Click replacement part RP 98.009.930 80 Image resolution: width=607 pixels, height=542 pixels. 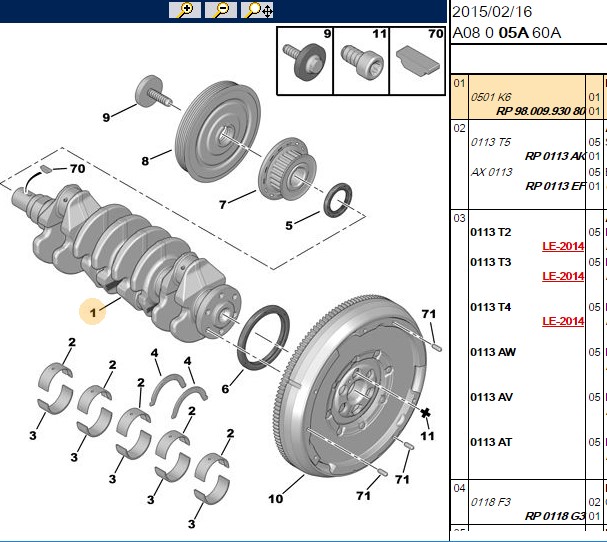pyautogui.click(x=540, y=111)
